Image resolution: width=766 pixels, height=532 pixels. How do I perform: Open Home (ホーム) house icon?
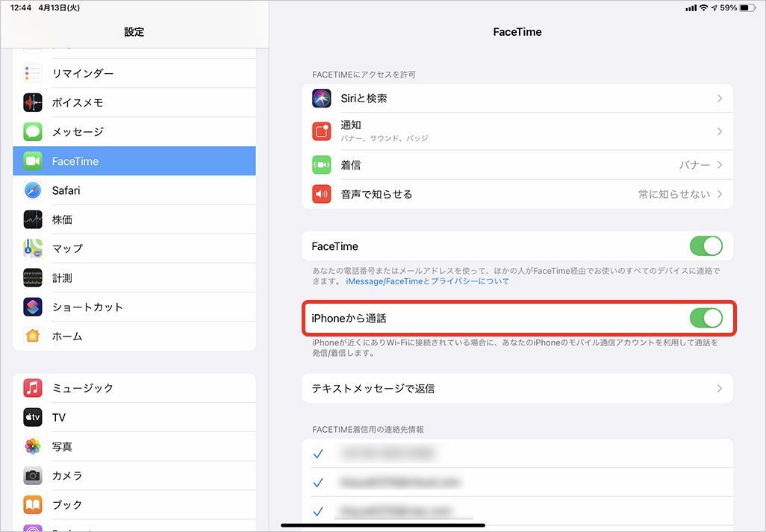[33, 337]
